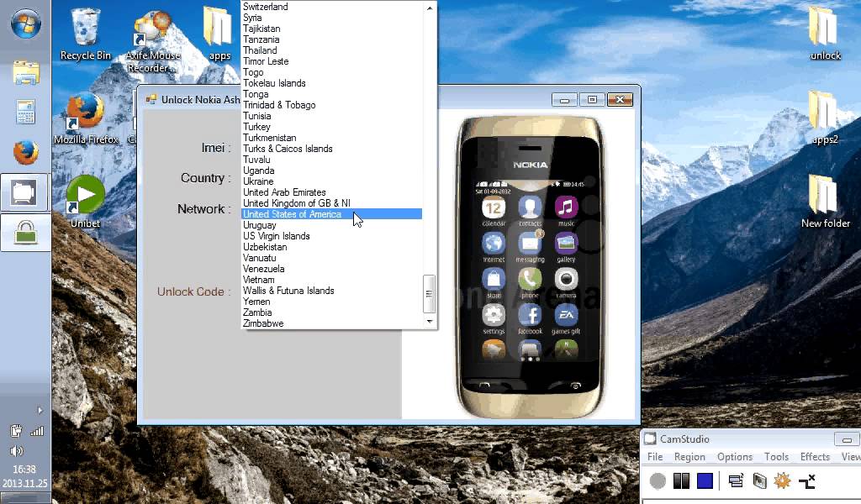The image size is (861, 504).
Task: Choose Timor Leste in the list
Action: [331, 61]
